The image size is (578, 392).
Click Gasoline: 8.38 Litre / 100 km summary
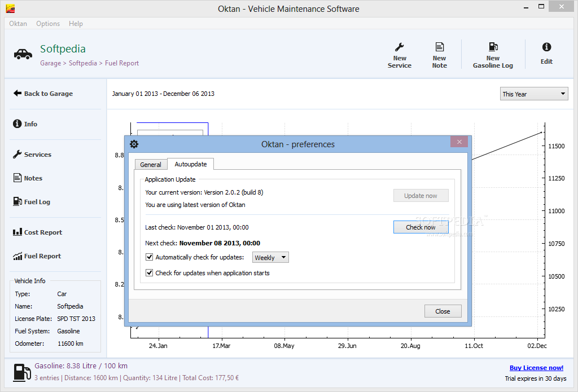[x=81, y=366]
